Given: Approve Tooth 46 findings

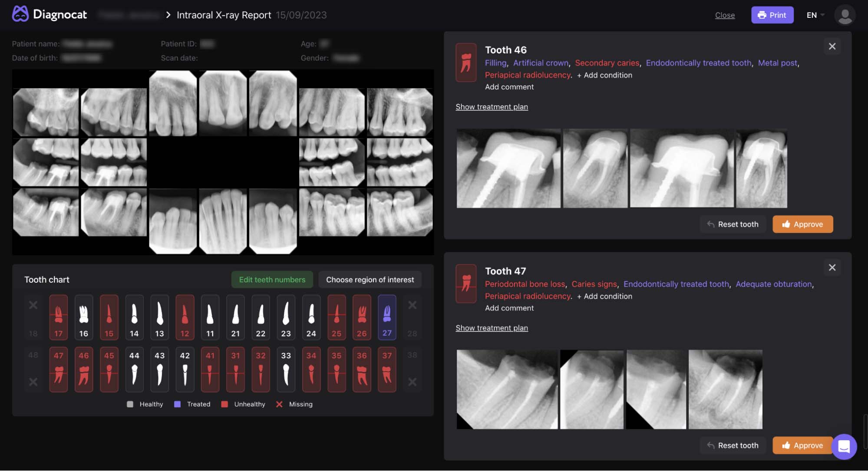Looking at the screenshot, I should (802, 224).
